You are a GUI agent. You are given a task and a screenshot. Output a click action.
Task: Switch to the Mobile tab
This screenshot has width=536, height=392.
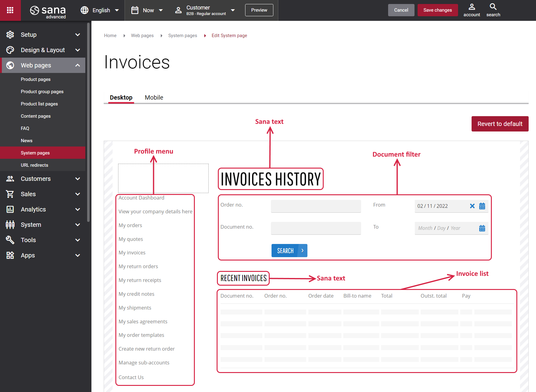(154, 97)
